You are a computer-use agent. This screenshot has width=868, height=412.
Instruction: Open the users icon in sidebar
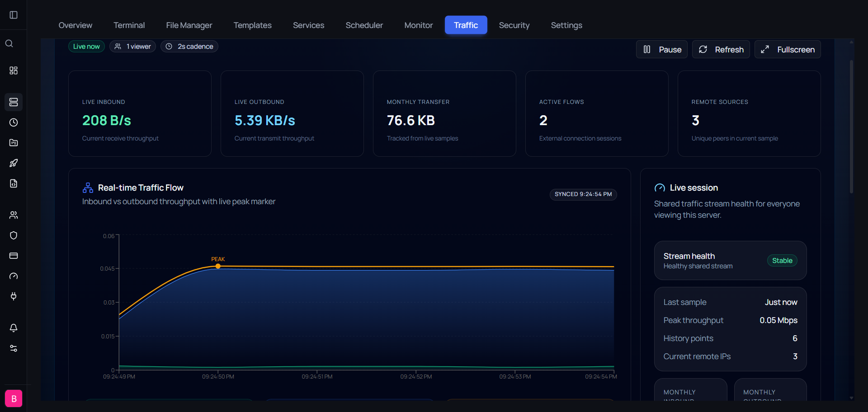(14, 215)
